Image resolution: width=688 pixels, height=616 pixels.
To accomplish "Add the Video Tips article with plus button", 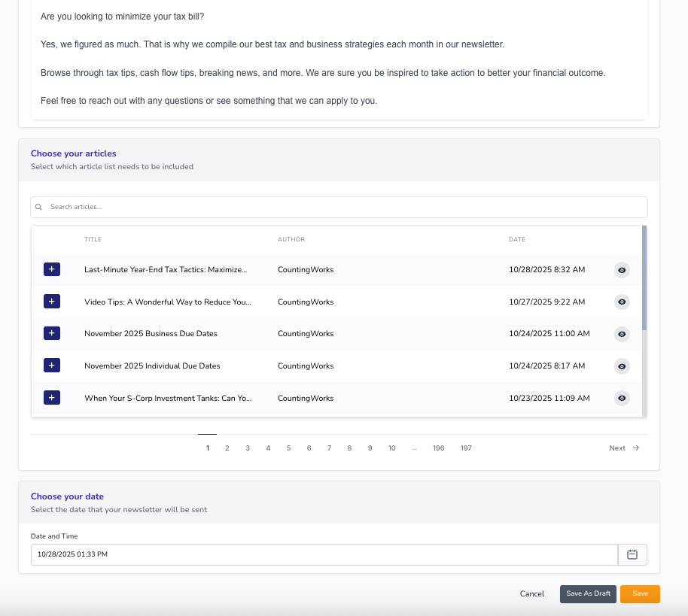I will click(x=51, y=302).
